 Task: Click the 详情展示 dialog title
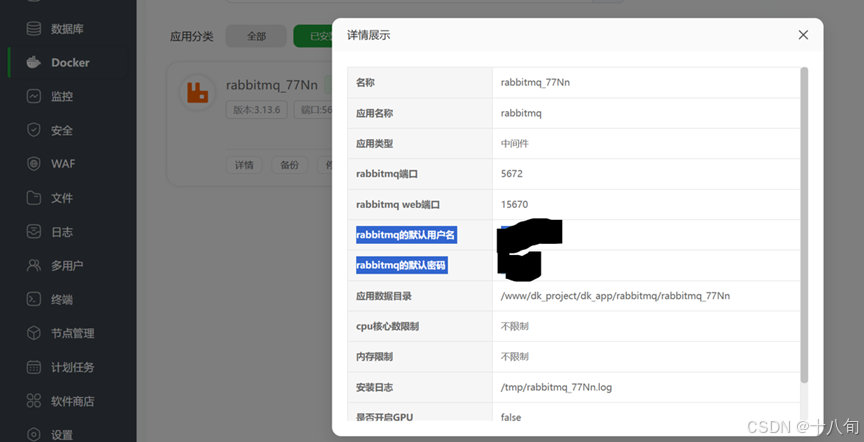coord(369,35)
